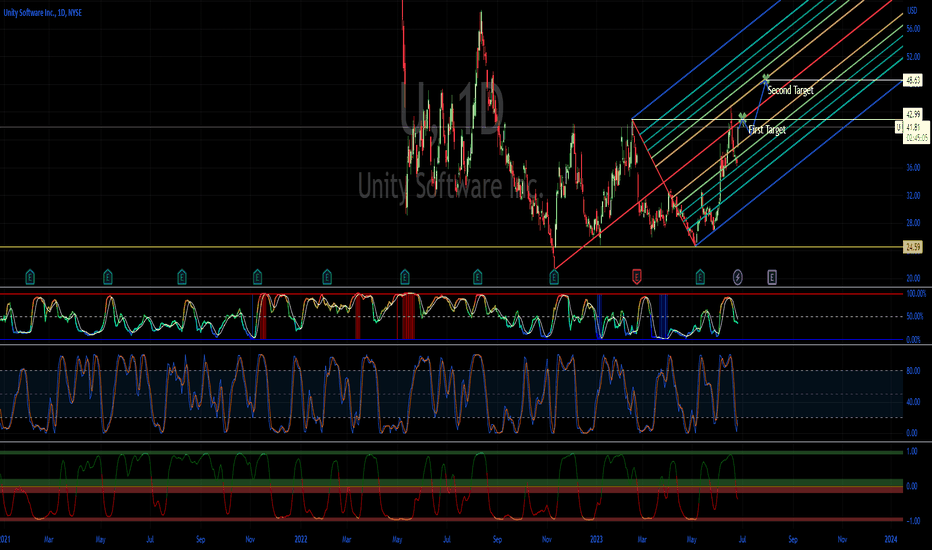Click green earnings marker above May 2023

[x=700, y=276]
